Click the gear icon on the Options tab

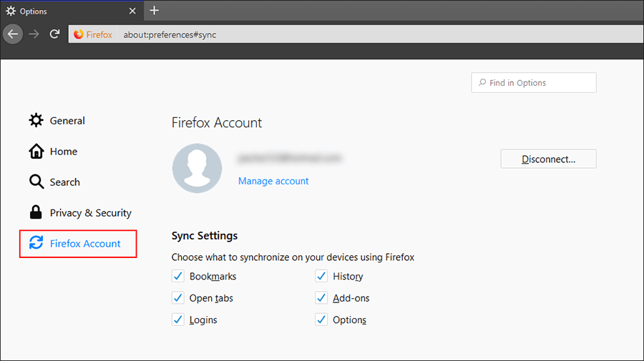coord(11,11)
